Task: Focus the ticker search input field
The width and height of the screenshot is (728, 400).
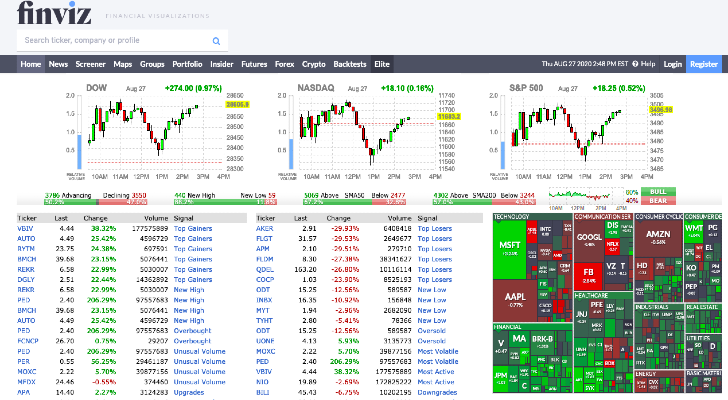Action: [115, 41]
